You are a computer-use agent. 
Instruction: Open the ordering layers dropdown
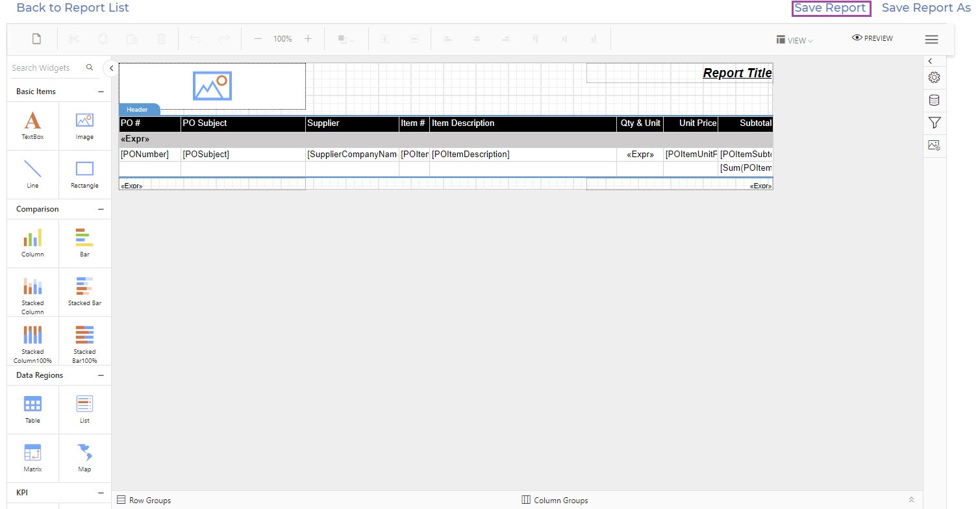346,39
